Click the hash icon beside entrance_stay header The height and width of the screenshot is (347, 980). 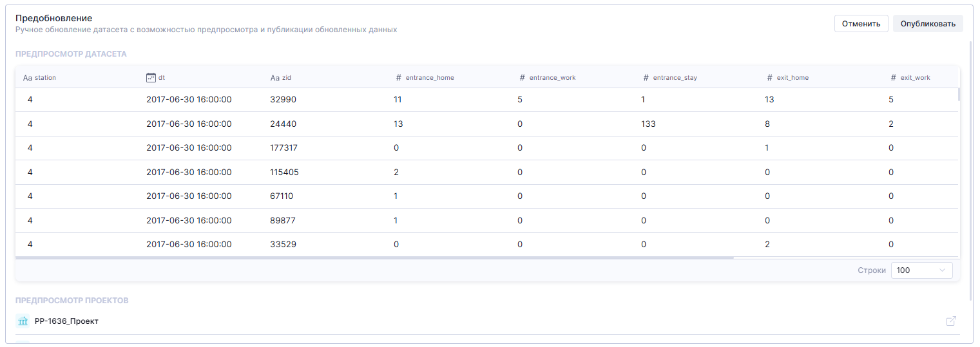pyautogui.click(x=646, y=78)
